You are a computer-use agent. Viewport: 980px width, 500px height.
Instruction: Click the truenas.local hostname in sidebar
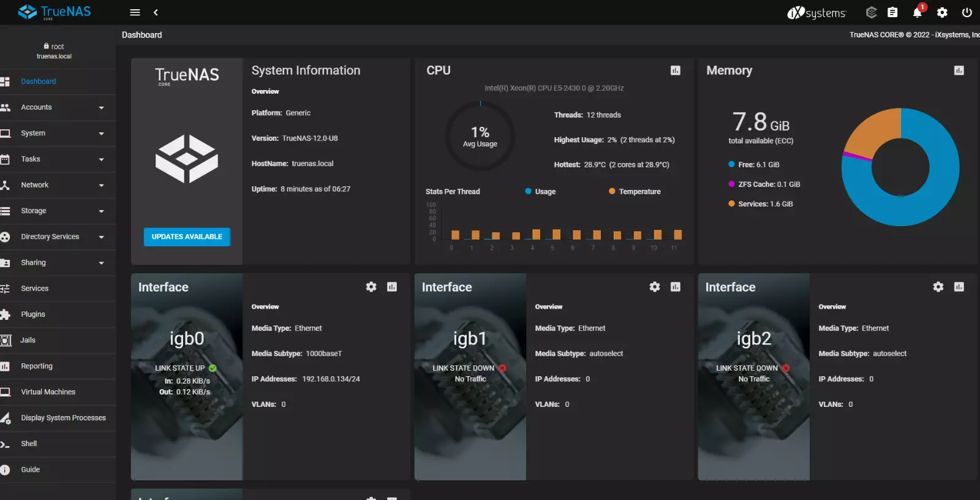54,56
